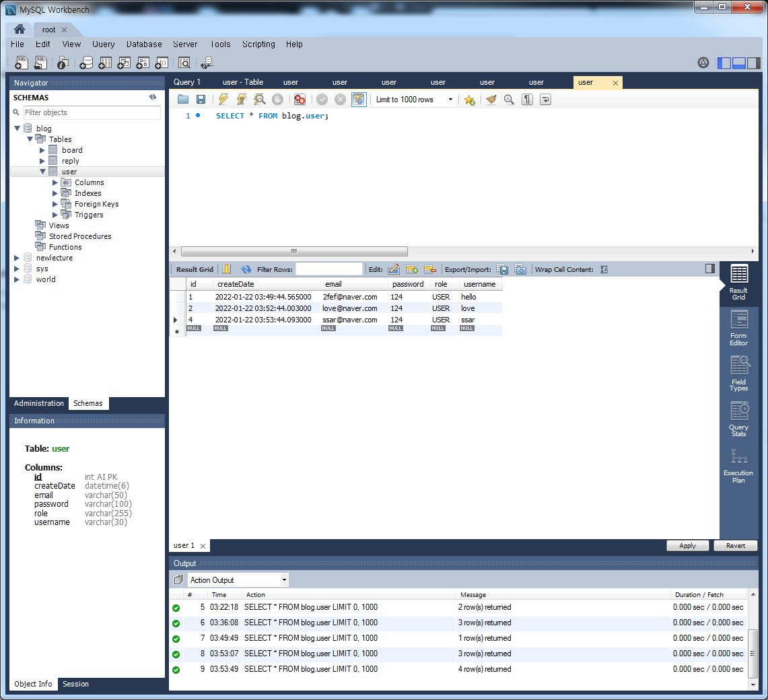This screenshot has width=768, height=700.
Task: Refresh result grid data icon
Action: pos(246,269)
